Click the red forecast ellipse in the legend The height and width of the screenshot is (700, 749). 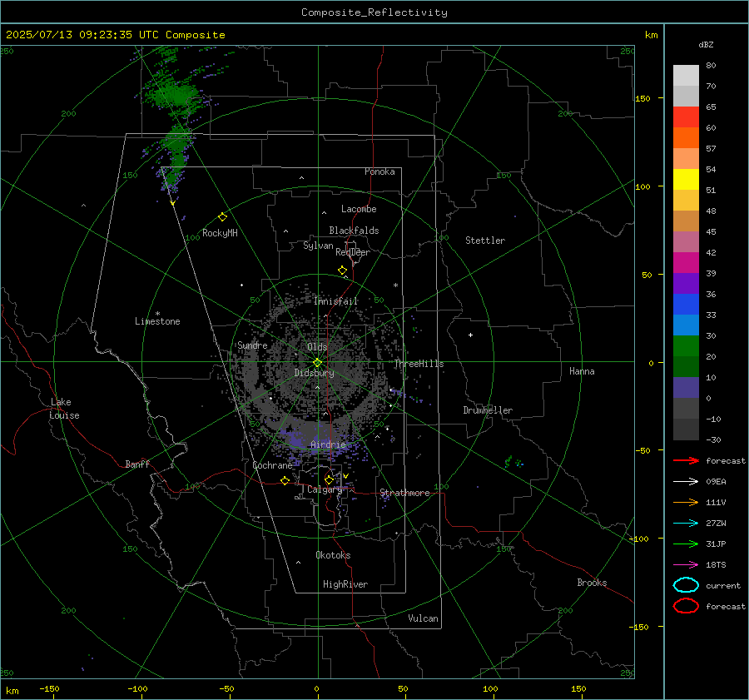[686, 606]
